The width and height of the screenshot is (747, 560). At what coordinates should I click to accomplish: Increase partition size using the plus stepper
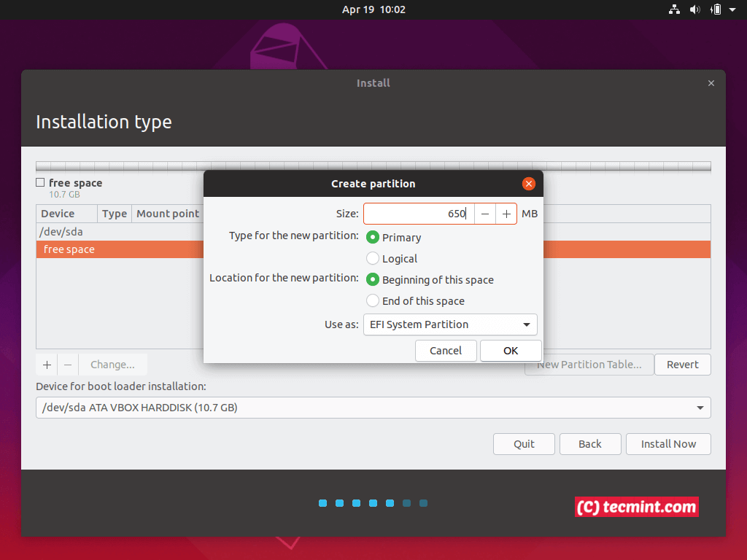pyautogui.click(x=506, y=213)
